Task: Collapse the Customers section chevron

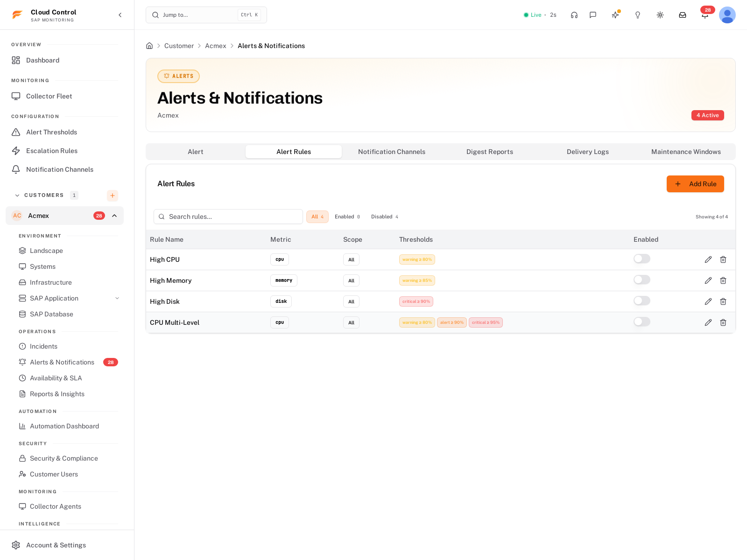Action: click(x=17, y=196)
